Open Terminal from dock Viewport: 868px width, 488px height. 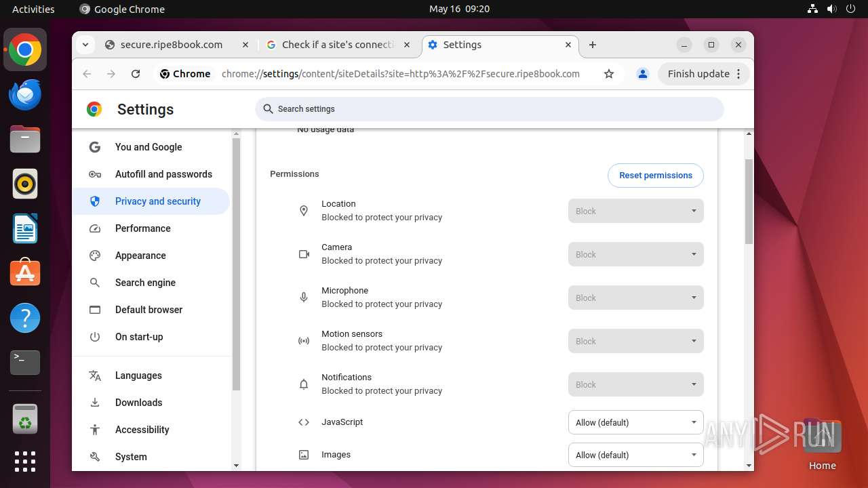click(25, 363)
